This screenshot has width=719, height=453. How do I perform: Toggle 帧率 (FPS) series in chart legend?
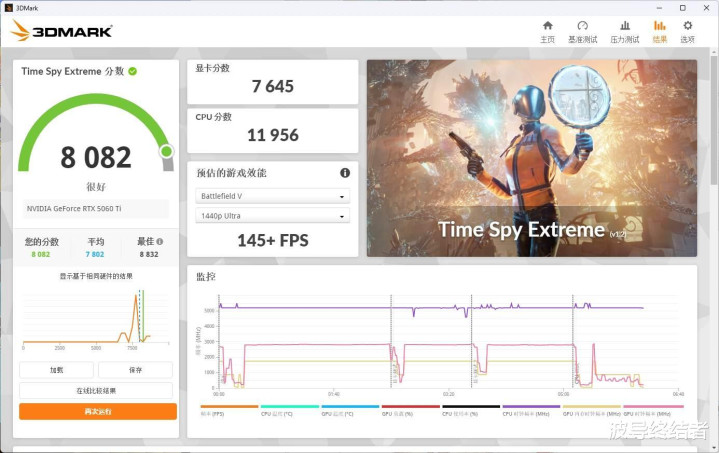click(x=214, y=411)
